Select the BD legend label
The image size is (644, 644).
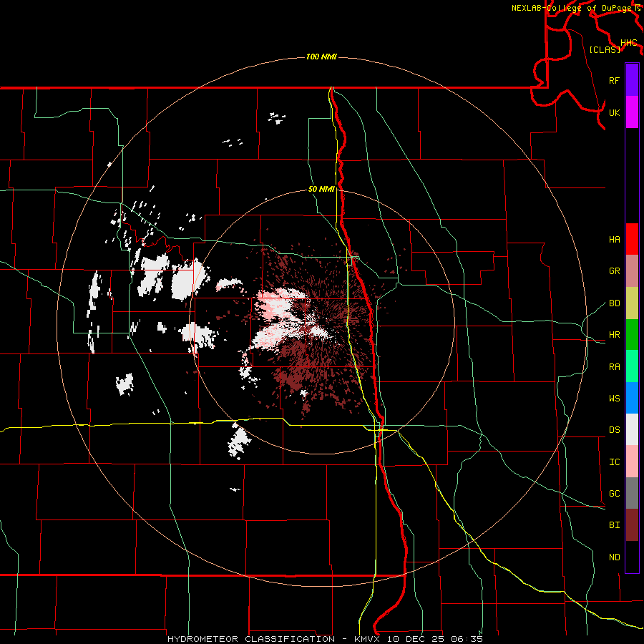[x=614, y=303]
